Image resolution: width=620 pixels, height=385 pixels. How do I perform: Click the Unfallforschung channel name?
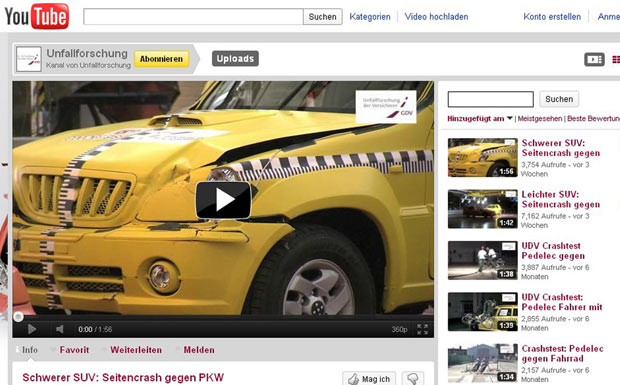87,53
